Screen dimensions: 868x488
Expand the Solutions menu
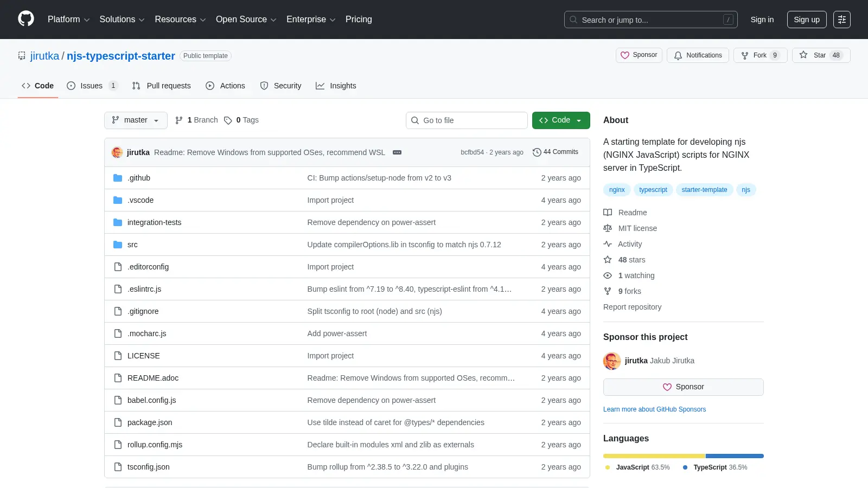pyautogui.click(x=122, y=20)
